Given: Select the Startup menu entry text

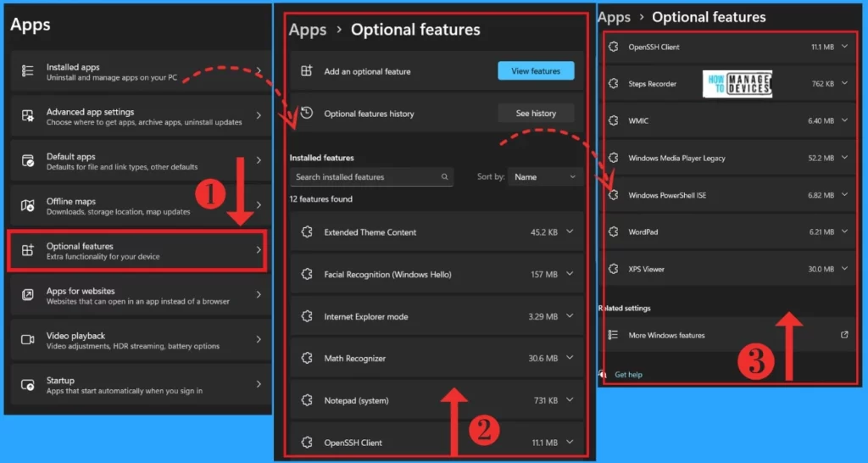Looking at the screenshot, I should [60, 381].
